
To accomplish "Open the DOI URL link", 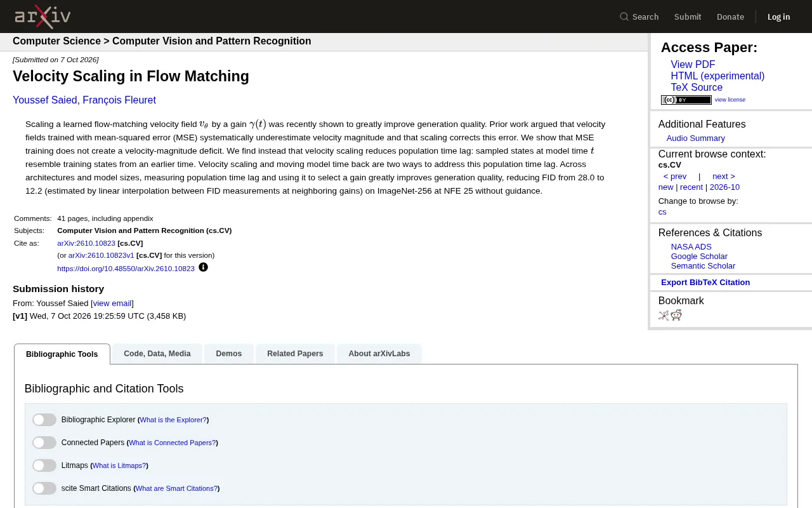I will [x=126, y=269].
